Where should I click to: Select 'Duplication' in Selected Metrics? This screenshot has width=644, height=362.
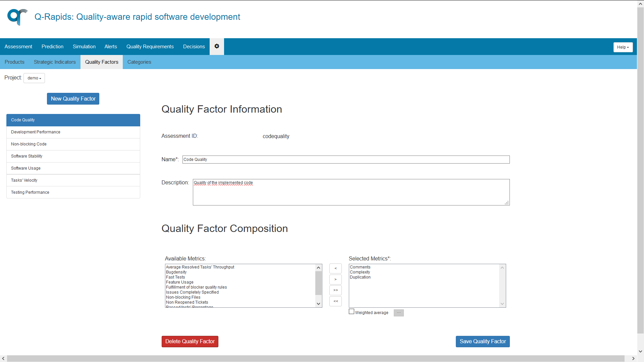click(x=360, y=277)
